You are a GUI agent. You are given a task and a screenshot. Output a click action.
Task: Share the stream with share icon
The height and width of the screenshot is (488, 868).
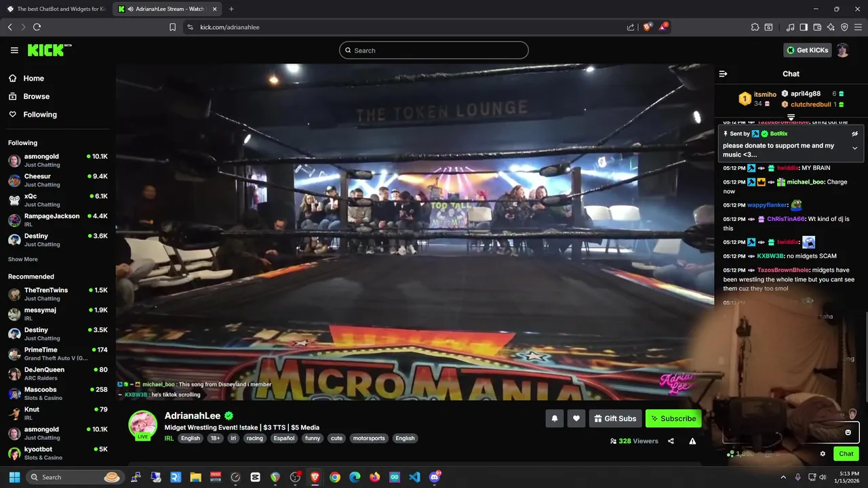(671, 441)
